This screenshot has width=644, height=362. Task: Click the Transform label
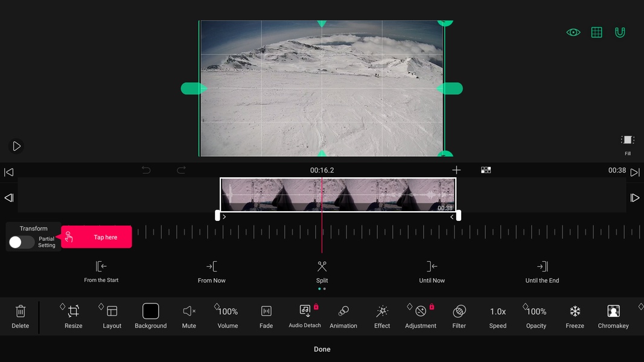(34, 229)
